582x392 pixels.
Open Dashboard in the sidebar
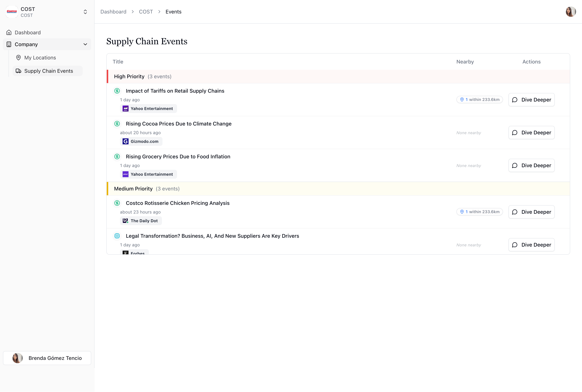pos(47,32)
